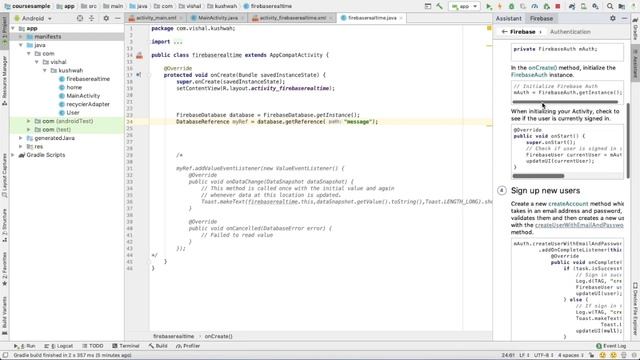640x360 pixels.
Task: Toggle the Build tool window
Action: (x=158, y=346)
